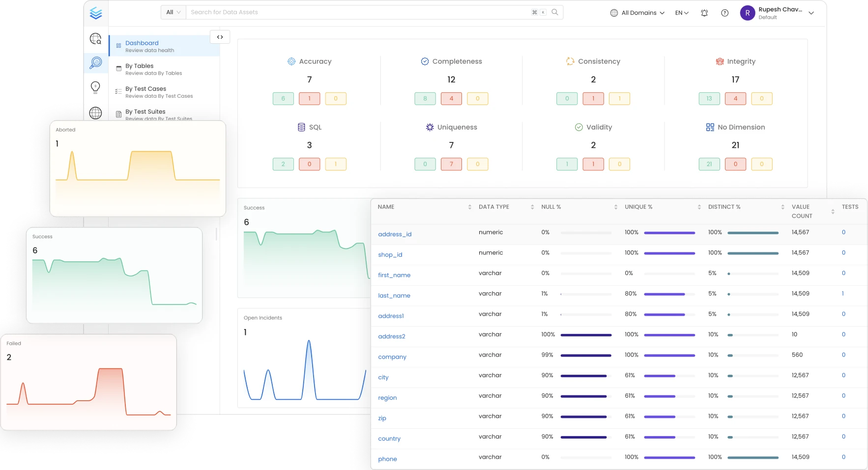Open the help question mark icon
This screenshot has width=868, height=470.
724,13
